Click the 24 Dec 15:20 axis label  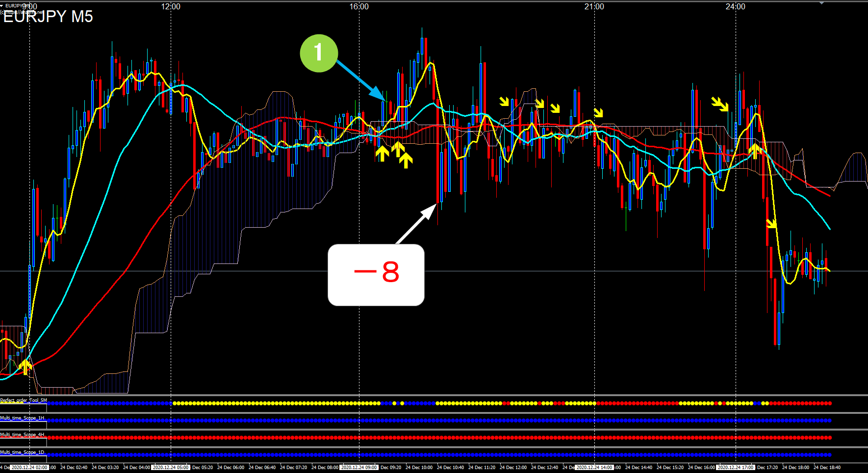(x=670, y=468)
